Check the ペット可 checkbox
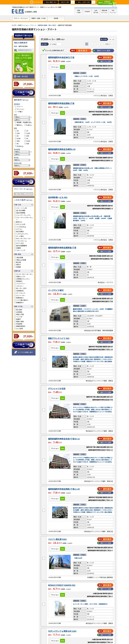The height and width of the screenshot is (644, 129). tap(15, 317)
